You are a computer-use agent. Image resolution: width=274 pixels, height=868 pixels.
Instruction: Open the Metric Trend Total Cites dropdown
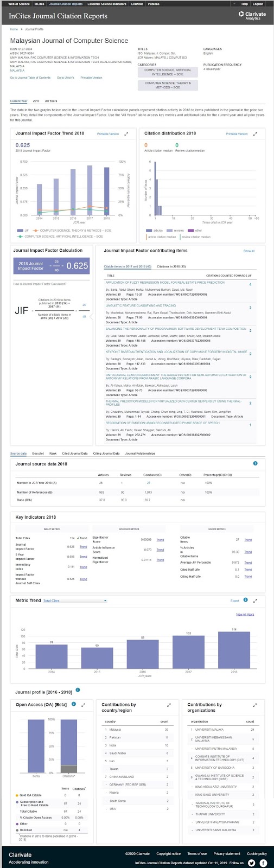pyautogui.click(x=75, y=601)
